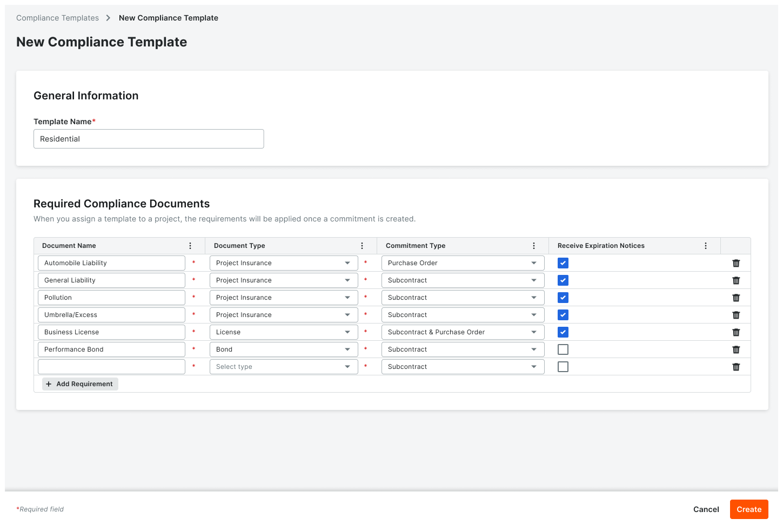The image size is (783, 532).
Task: Select the New Compliance Template breadcrumb item
Action: 168,18
